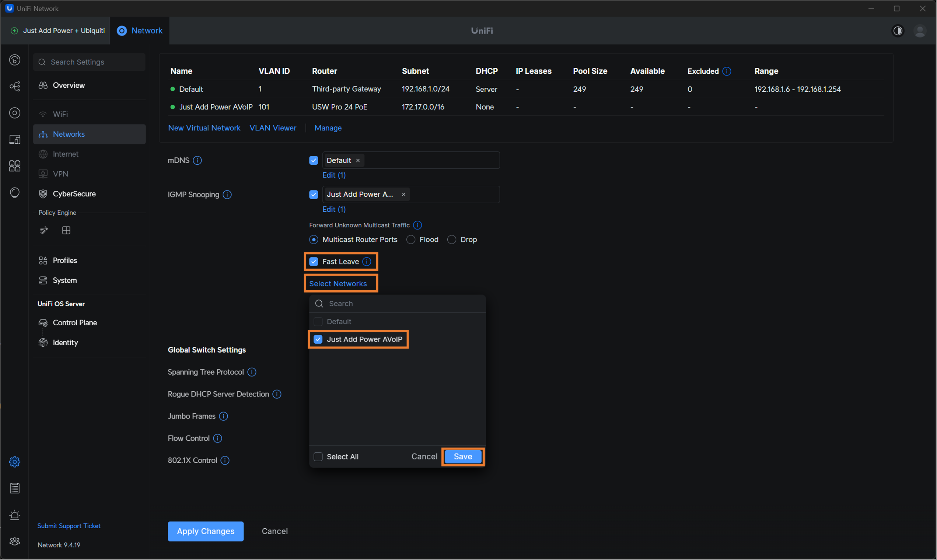Click the Jumbo Frames info icon
The height and width of the screenshot is (560, 937).
(x=223, y=416)
